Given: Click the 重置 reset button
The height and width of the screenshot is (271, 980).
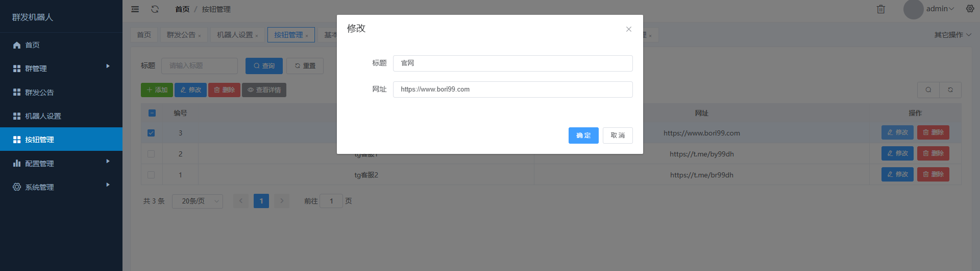Looking at the screenshot, I should [x=305, y=66].
